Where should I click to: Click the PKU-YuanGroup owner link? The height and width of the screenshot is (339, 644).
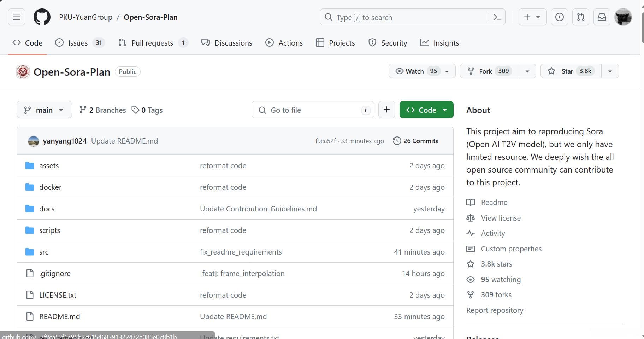(x=85, y=17)
